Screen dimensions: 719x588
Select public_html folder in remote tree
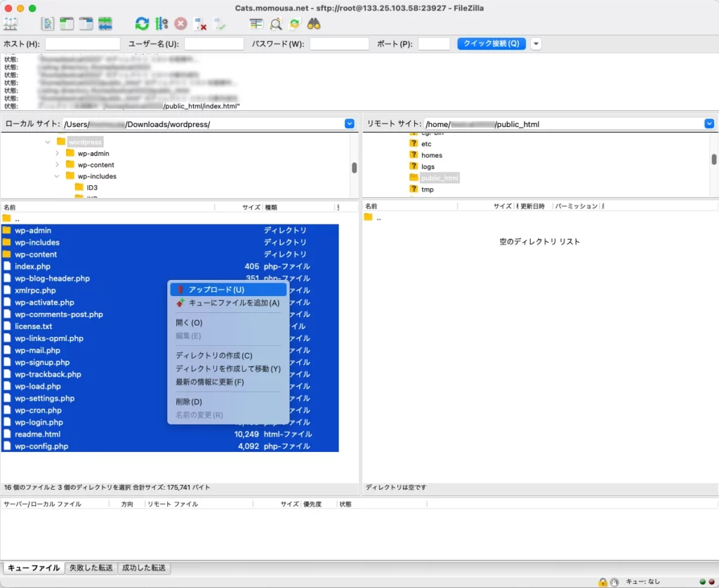click(439, 178)
